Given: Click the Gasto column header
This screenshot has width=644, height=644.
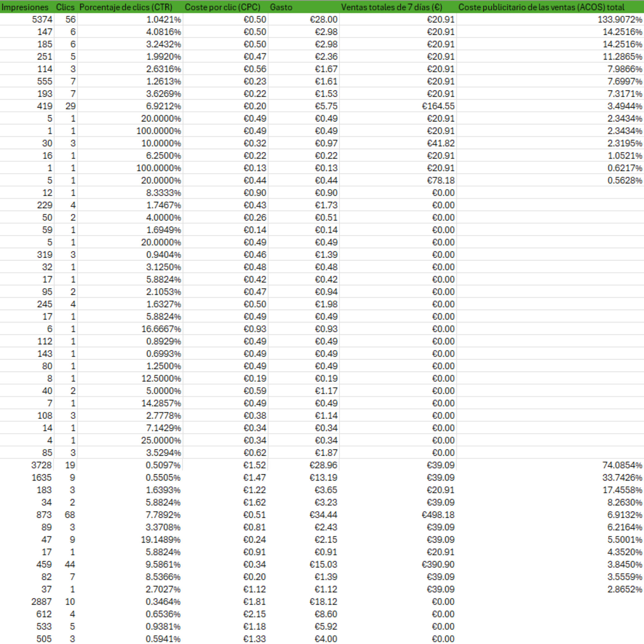Looking at the screenshot, I should coord(281,7).
